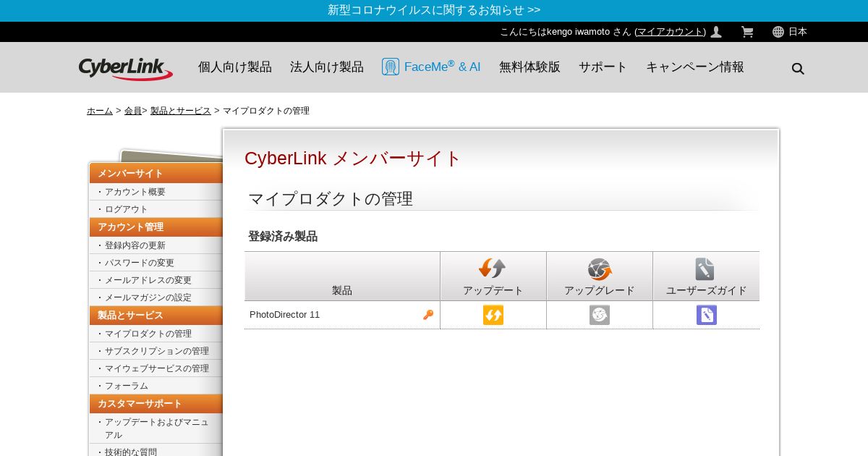This screenshot has width=868, height=456.
Task: Select the 日本 region selector
Action: [798, 32]
